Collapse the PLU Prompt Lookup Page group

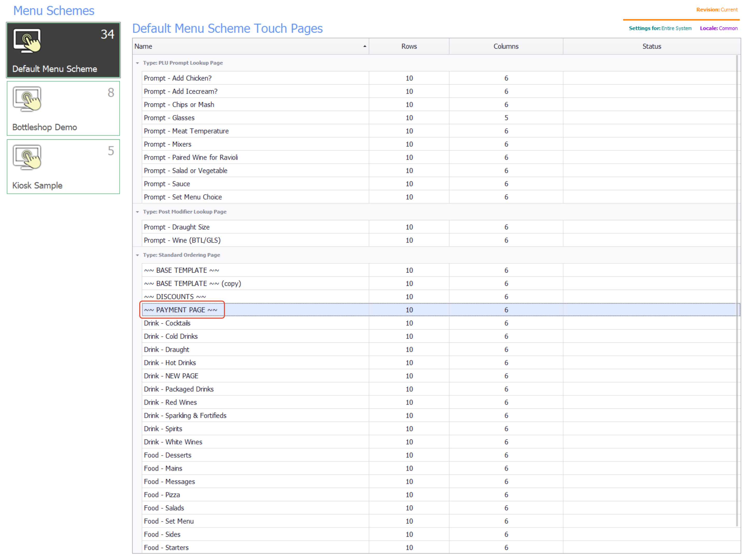[137, 63]
